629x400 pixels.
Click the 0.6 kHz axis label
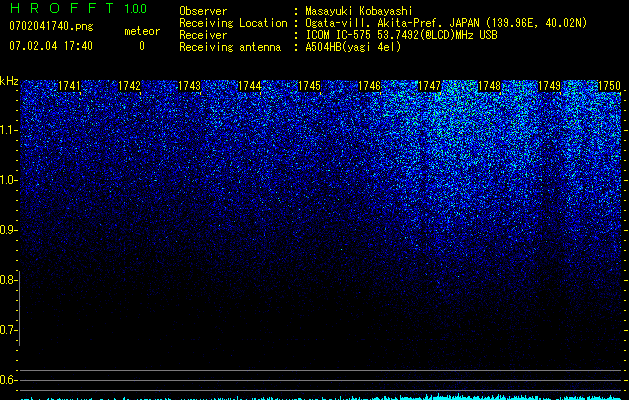(x=7, y=380)
